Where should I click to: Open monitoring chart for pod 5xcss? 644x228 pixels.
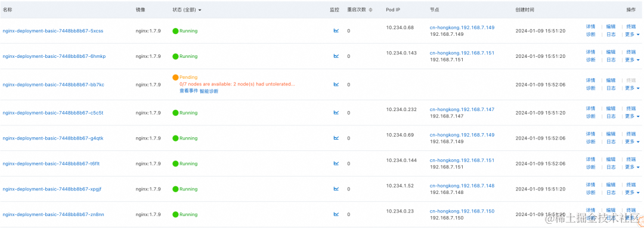[x=336, y=30]
